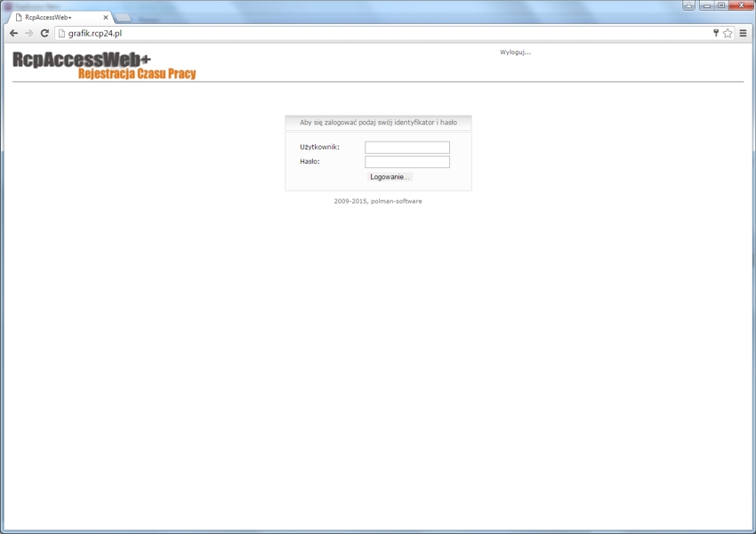Bookmark this page with the star icon
Image resolution: width=756 pixels, height=534 pixels.
[x=728, y=33]
